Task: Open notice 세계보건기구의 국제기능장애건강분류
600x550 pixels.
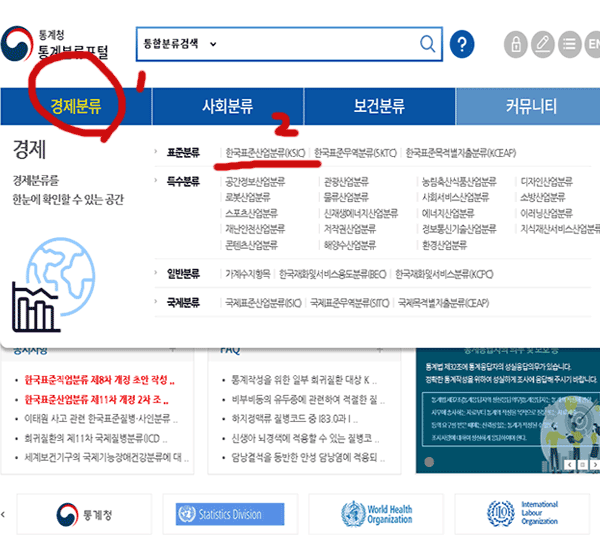Action: click(107, 457)
